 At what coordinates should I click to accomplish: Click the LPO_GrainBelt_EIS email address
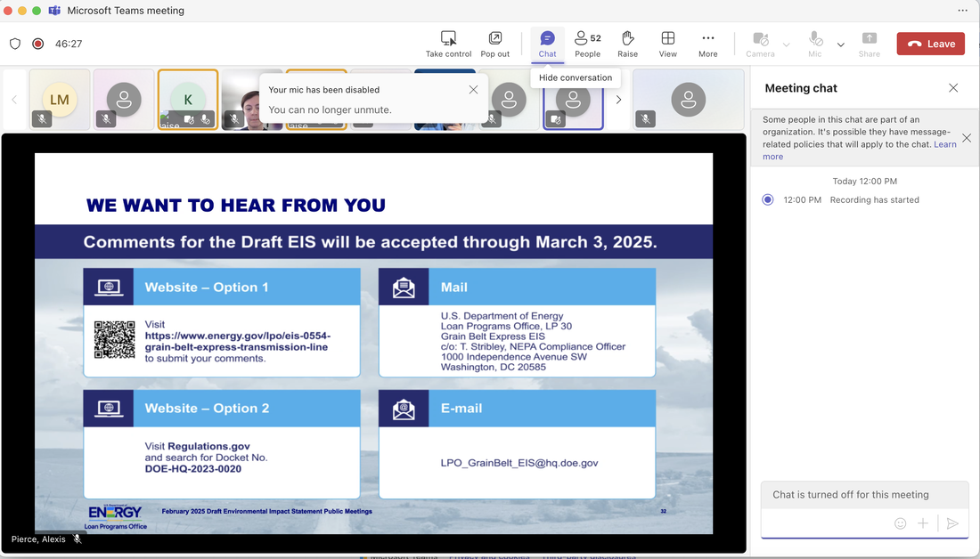[x=519, y=463]
